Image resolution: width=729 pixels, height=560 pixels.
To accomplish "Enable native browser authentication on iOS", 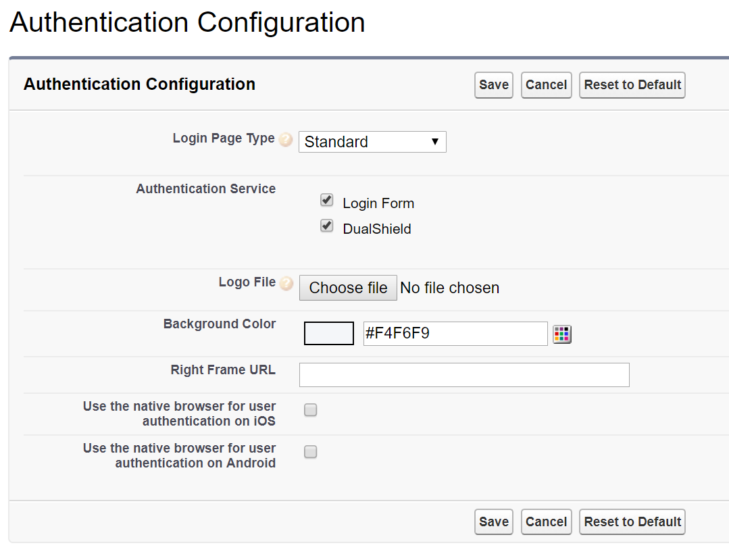I will pyautogui.click(x=310, y=410).
